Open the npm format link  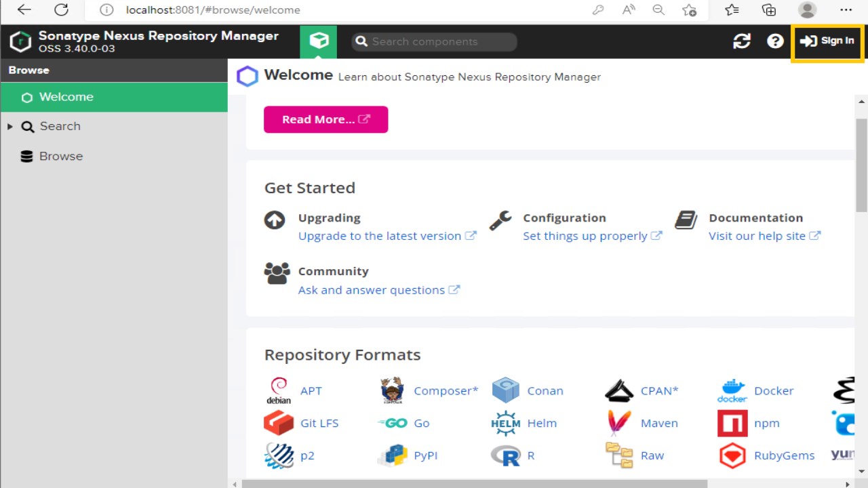[x=767, y=423]
